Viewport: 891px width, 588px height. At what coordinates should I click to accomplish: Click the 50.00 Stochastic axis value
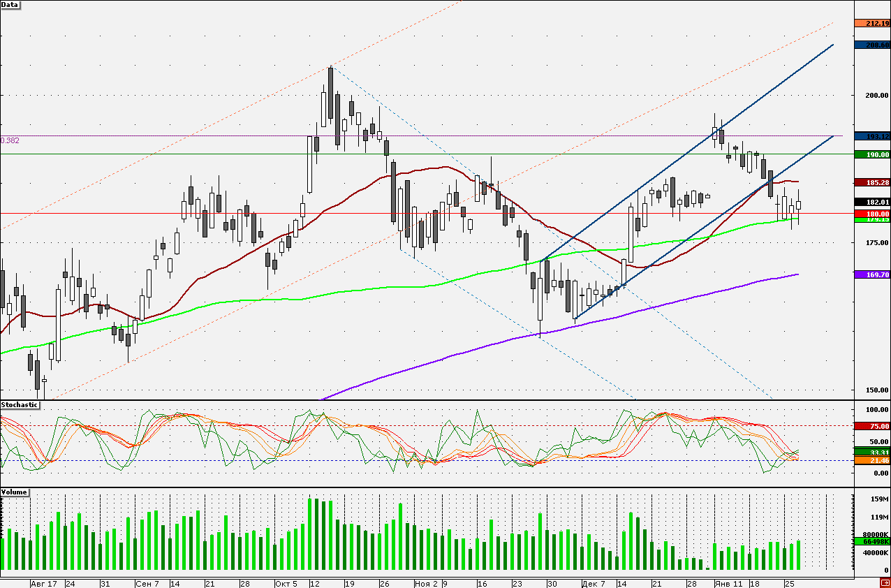point(879,442)
